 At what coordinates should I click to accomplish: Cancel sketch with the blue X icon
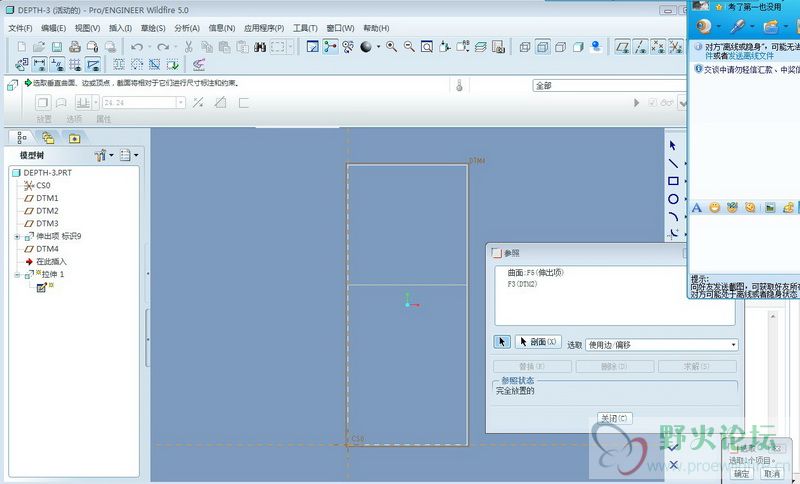coord(673,465)
